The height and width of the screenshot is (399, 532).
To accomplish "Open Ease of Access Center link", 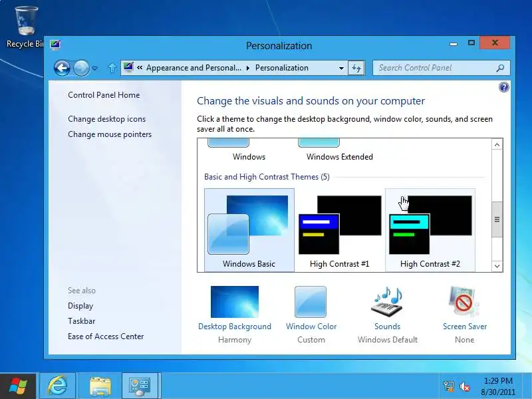I will (106, 336).
